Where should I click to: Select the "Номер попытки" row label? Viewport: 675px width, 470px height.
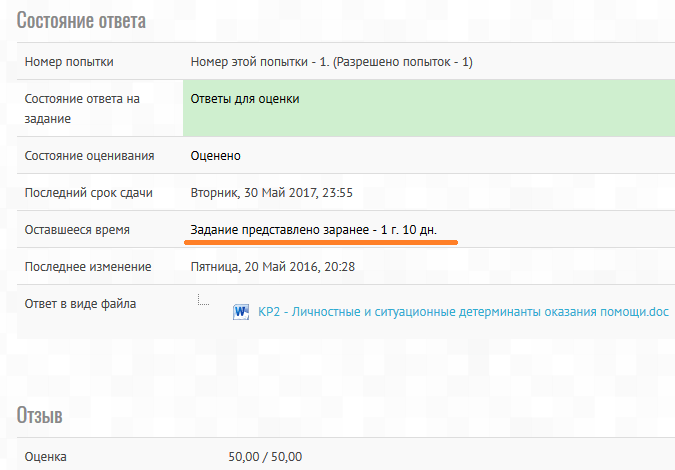pos(68,62)
